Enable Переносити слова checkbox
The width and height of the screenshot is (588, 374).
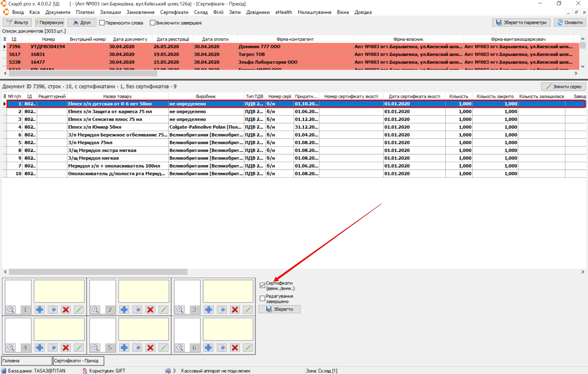(x=102, y=23)
